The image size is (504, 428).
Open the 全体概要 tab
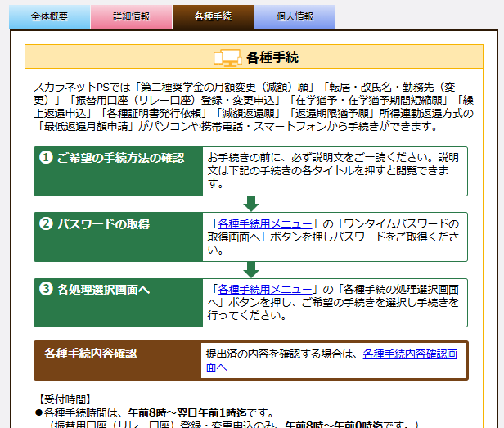click(49, 16)
